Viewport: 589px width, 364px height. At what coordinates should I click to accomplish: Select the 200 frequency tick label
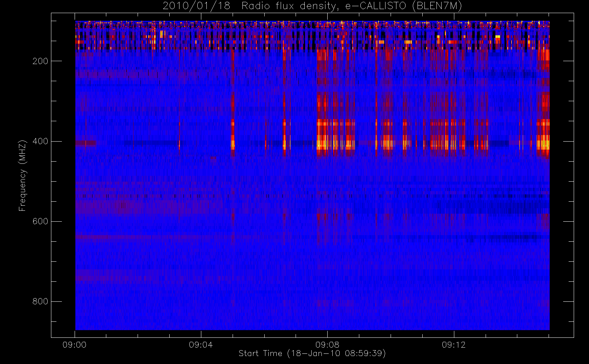tap(40, 61)
